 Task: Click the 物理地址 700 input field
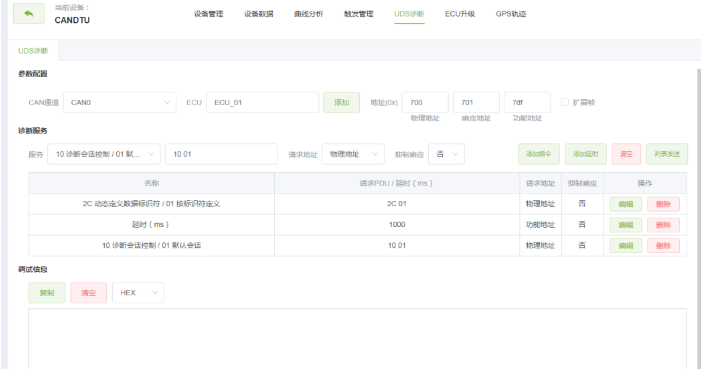(425, 102)
